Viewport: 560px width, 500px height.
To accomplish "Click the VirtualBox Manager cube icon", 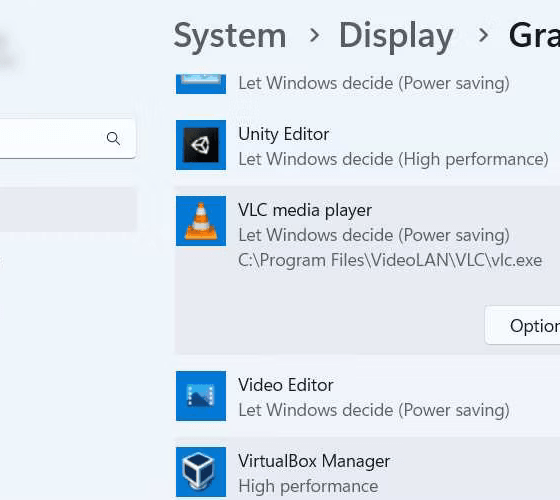I will (201, 472).
